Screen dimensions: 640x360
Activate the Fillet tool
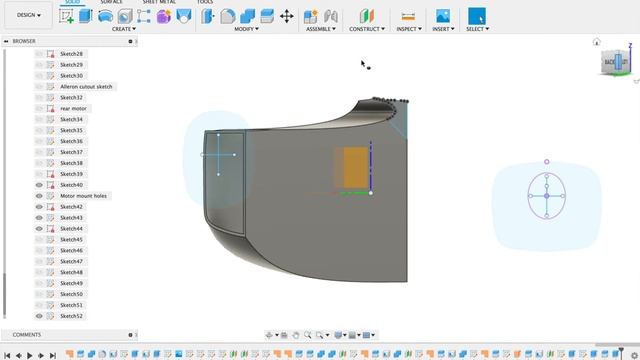click(228, 16)
